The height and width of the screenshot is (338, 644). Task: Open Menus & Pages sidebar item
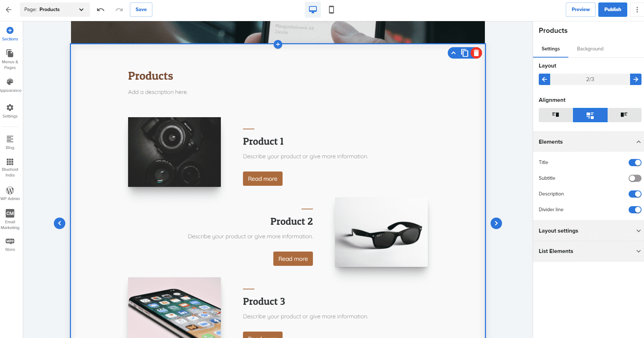point(10,59)
